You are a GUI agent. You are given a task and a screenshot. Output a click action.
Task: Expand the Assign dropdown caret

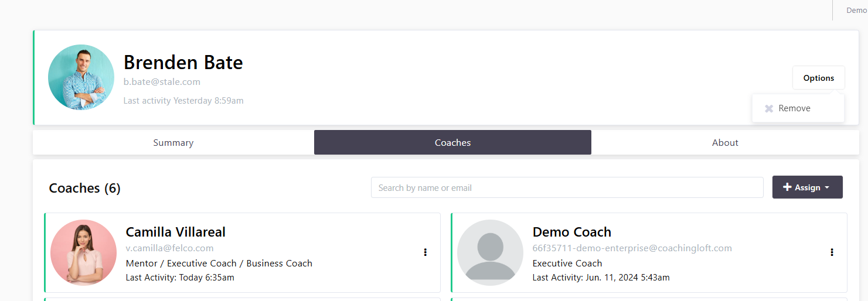pos(827,188)
